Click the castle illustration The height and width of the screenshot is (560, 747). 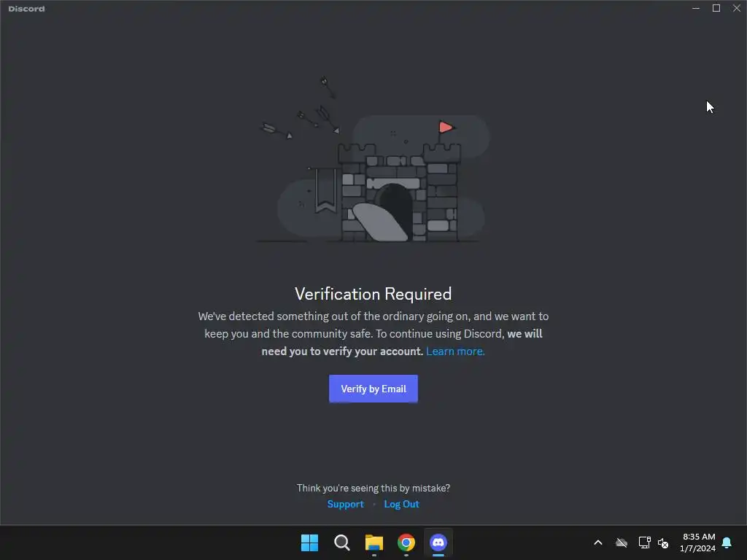[x=373, y=160]
